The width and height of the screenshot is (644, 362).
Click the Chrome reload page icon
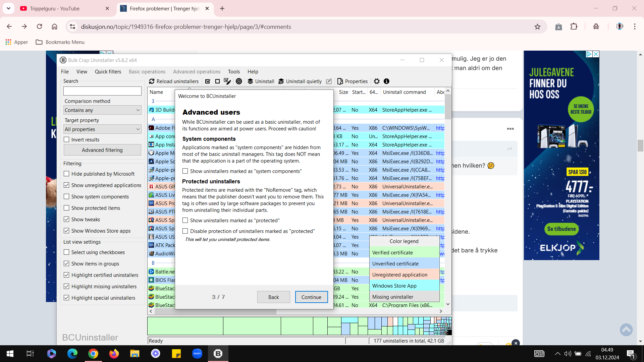coord(39,26)
